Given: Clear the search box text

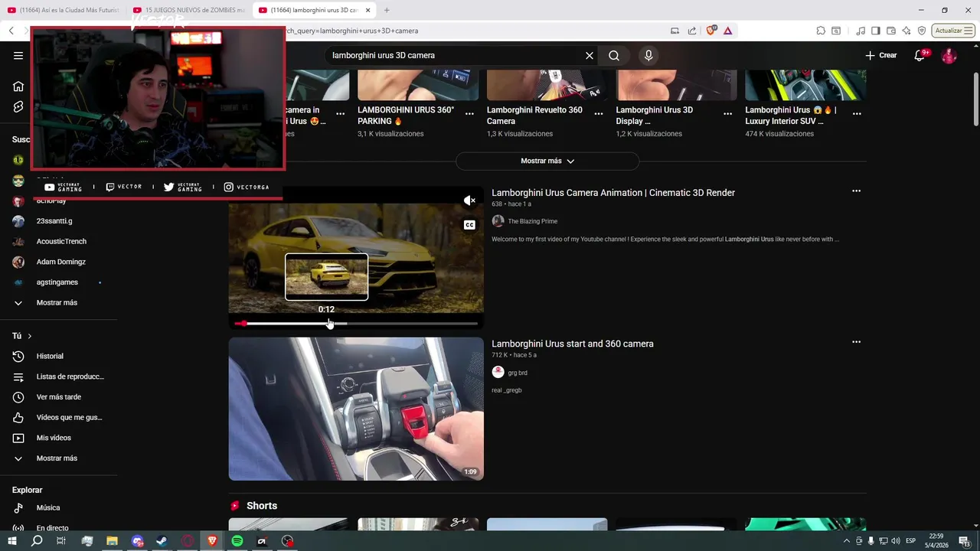Looking at the screenshot, I should click(x=590, y=55).
